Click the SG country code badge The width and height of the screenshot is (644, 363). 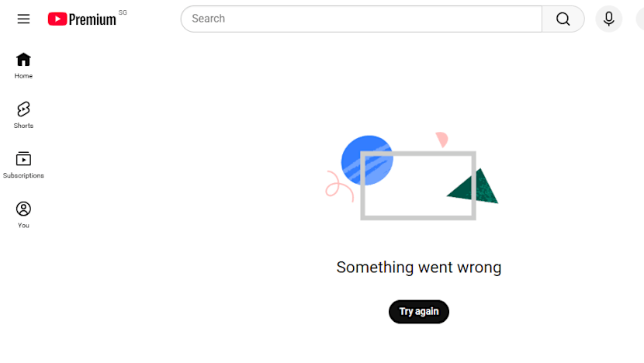[x=123, y=12]
